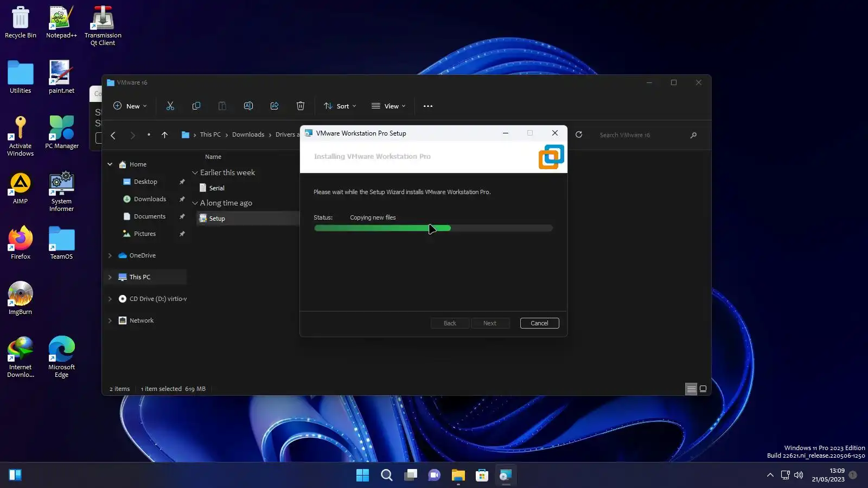Click the Name column header

point(213,157)
